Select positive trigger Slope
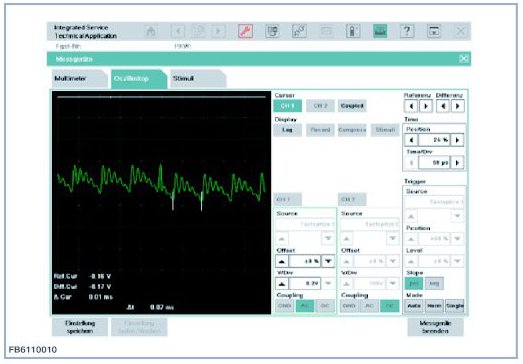The image size is (523, 364). coord(414,284)
